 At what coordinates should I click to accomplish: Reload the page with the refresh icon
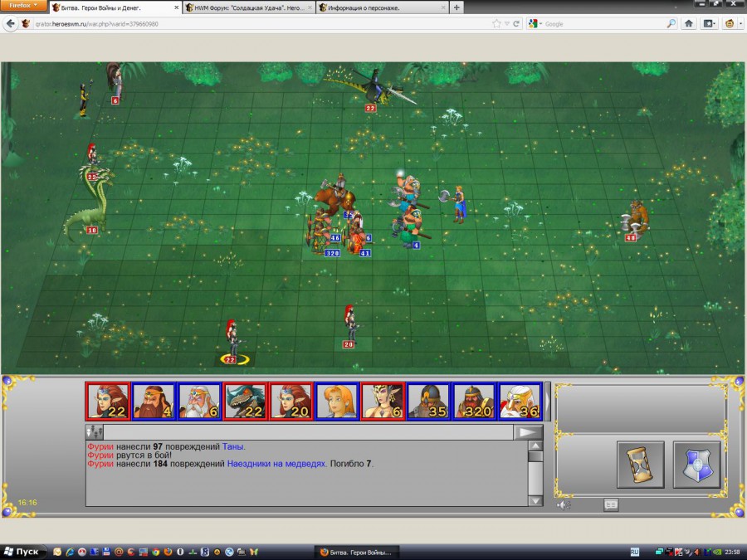pos(516,24)
